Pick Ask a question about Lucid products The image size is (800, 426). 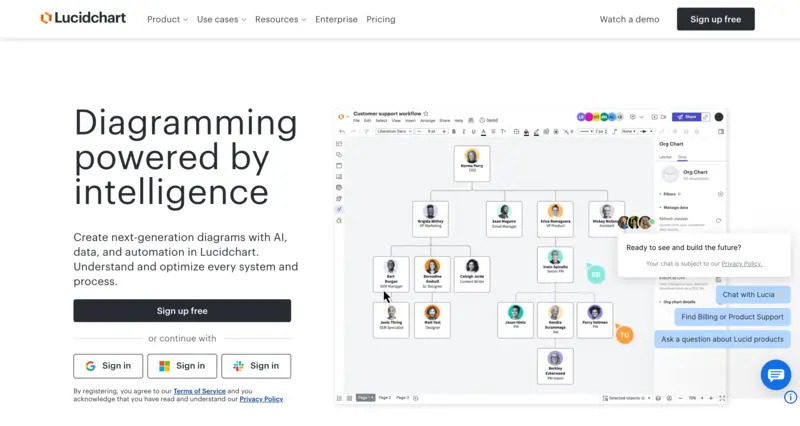coord(722,339)
